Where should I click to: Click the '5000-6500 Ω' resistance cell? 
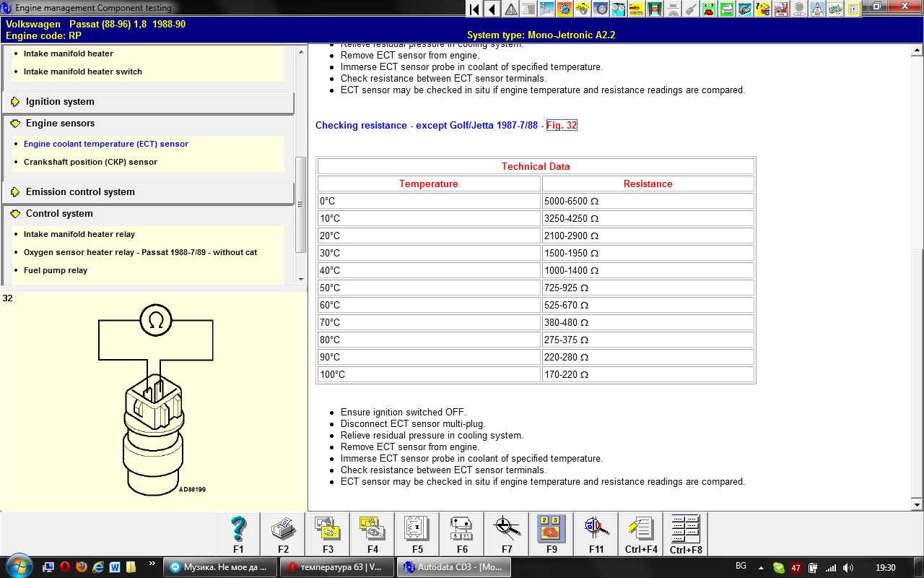tap(648, 201)
